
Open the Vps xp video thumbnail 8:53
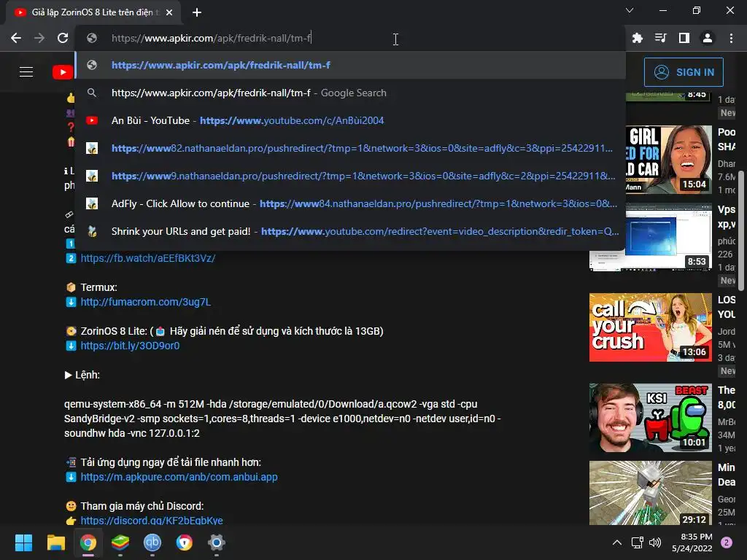click(x=669, y=237)
